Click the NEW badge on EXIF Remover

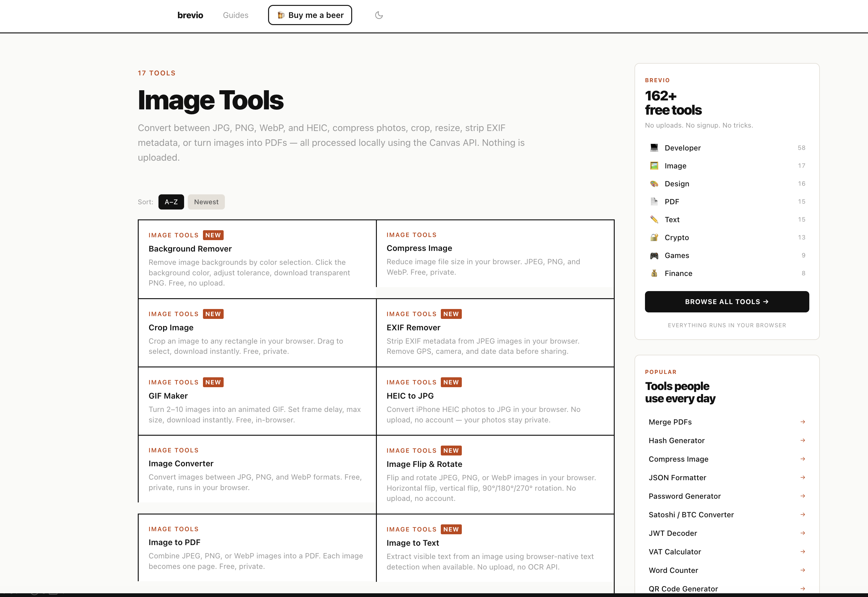coord(451,314)
